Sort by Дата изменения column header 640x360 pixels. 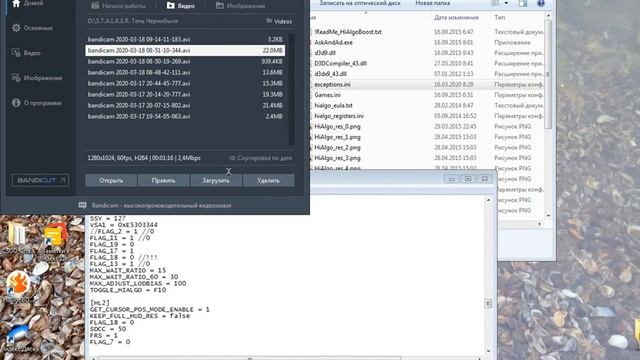(456, 18)
